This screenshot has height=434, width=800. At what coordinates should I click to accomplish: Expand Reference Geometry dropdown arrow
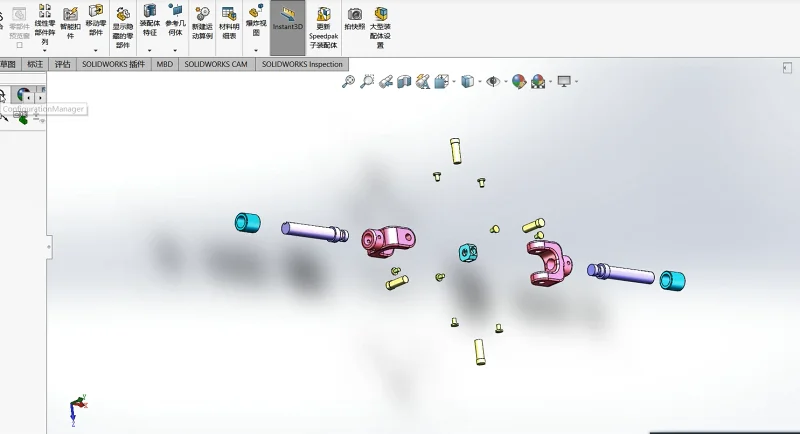175,50
